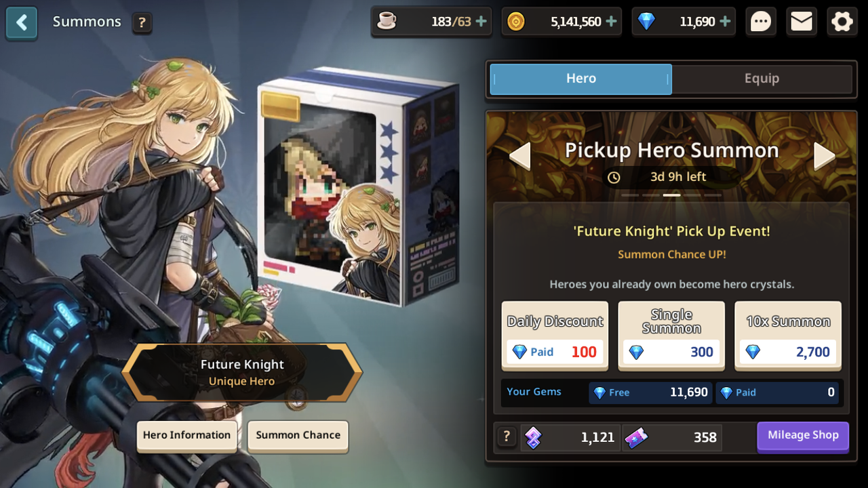Add gold with the coin plus
The height and width of the screenshot is (488, 868).
(x=611, y=22)
